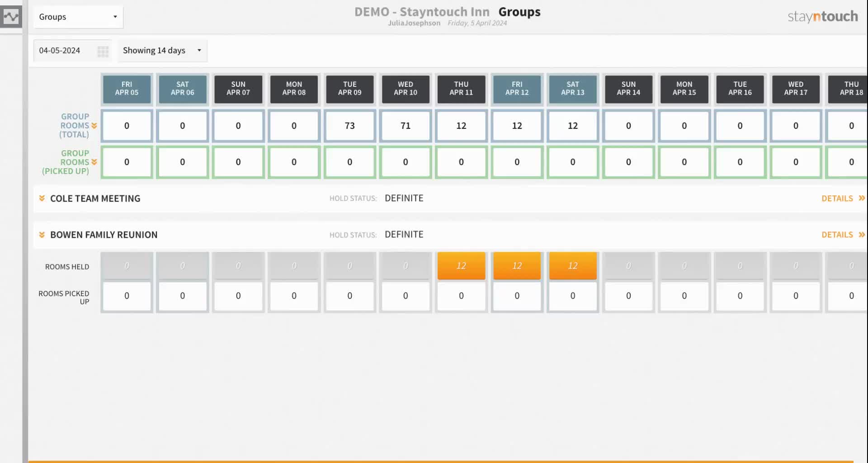868x463 pixels.
Task: Select the SUN APR 07 column header
Action: point(238,89)
